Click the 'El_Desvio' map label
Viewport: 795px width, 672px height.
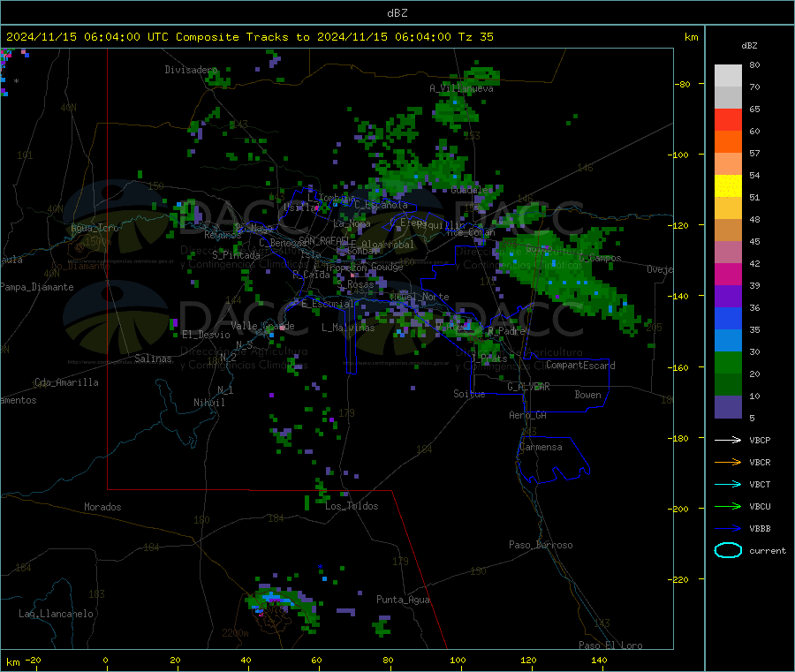pyautogui.click(x=207, y=335)
